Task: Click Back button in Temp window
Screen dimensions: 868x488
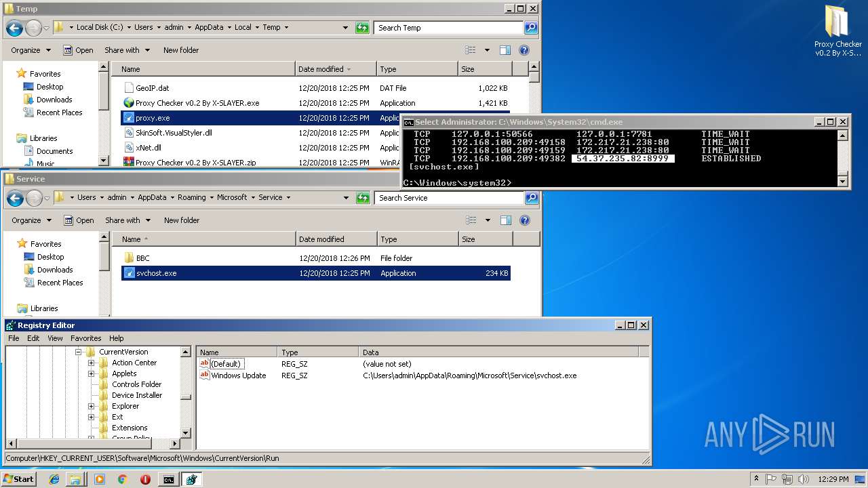Action: pos(14,28)
